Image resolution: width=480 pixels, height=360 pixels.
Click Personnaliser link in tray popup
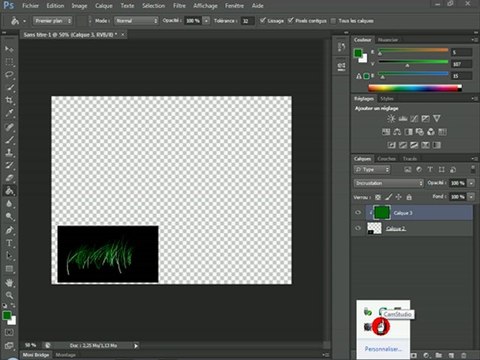[383, 349]
